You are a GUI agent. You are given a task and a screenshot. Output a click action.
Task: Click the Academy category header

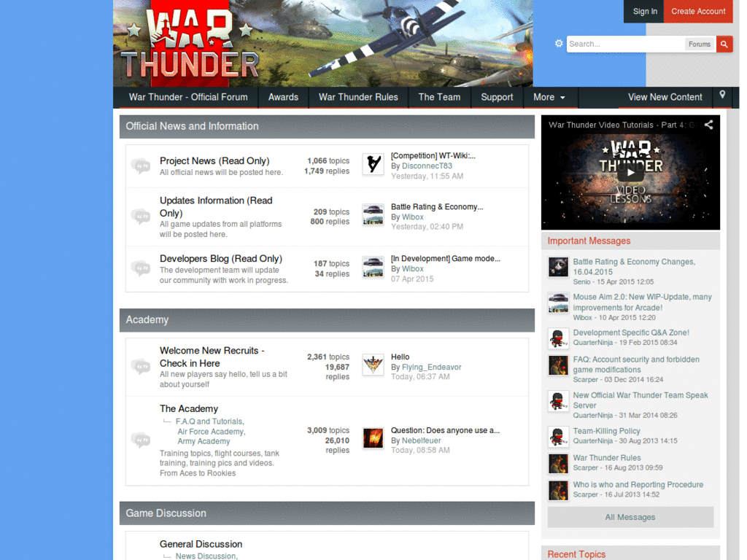pyautogui.click(x=327, y=320)
